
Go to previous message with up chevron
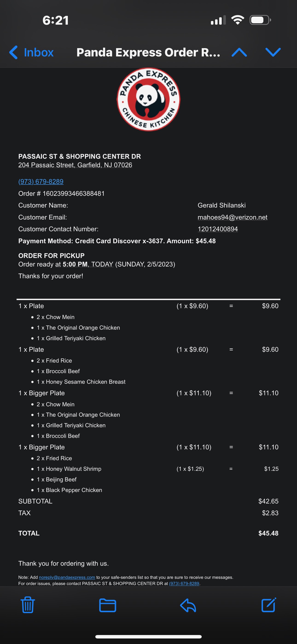coord(239,52)
